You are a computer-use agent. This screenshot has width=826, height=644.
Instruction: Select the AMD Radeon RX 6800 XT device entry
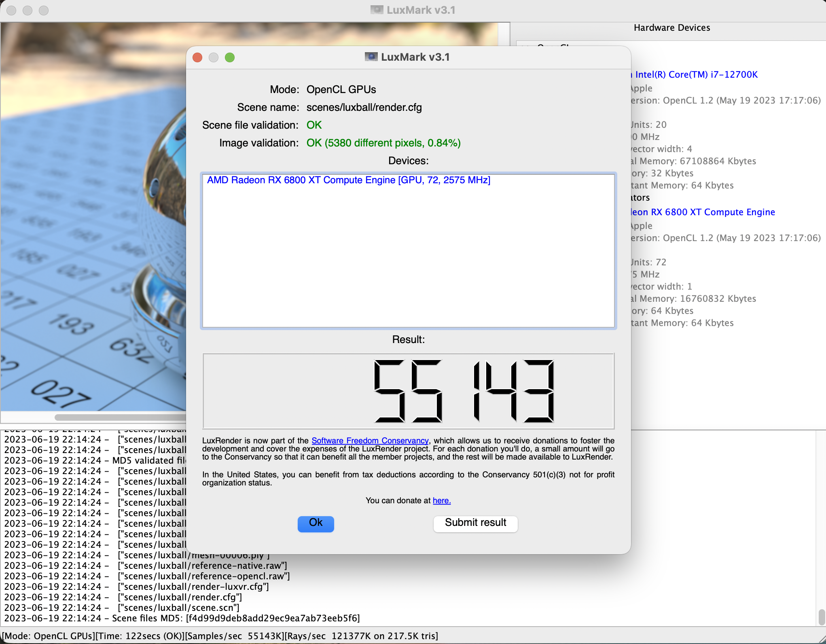pyautogui.click(x=348, y=180)
